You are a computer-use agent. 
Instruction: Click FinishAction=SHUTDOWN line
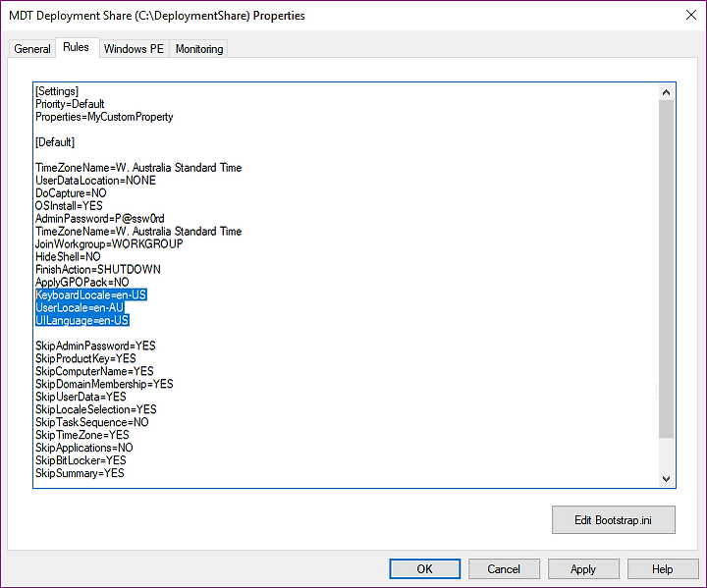[x=98, y=269]
